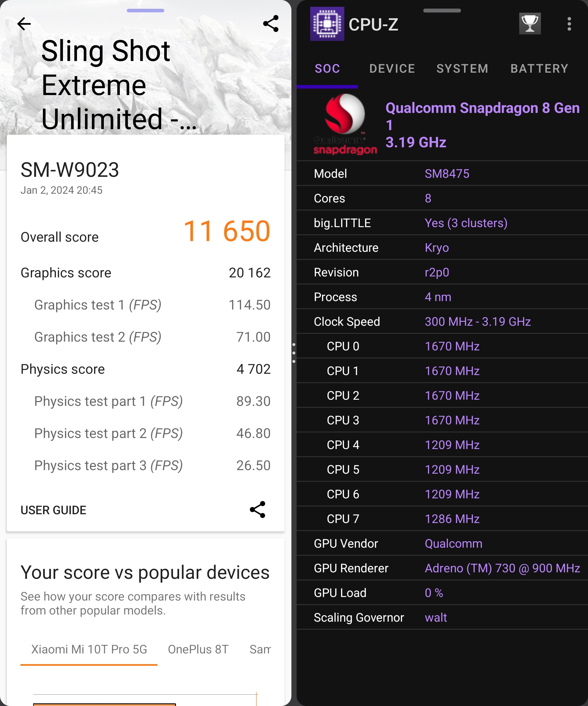This screenshot has width=588, height=706.
Task: Tap Physics test part 1 (FPS) row
Action: [146, 401]
